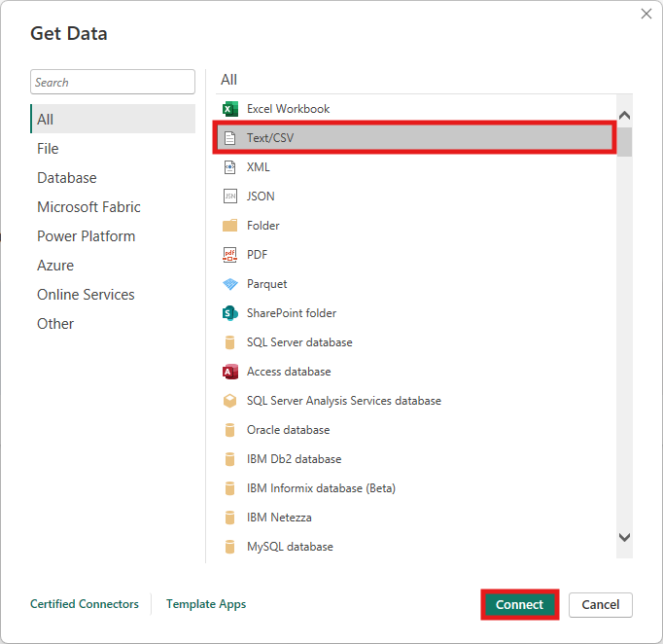Open the Certified Connectors link
This screenshot has height=644, width=663.
pos(85,604)
